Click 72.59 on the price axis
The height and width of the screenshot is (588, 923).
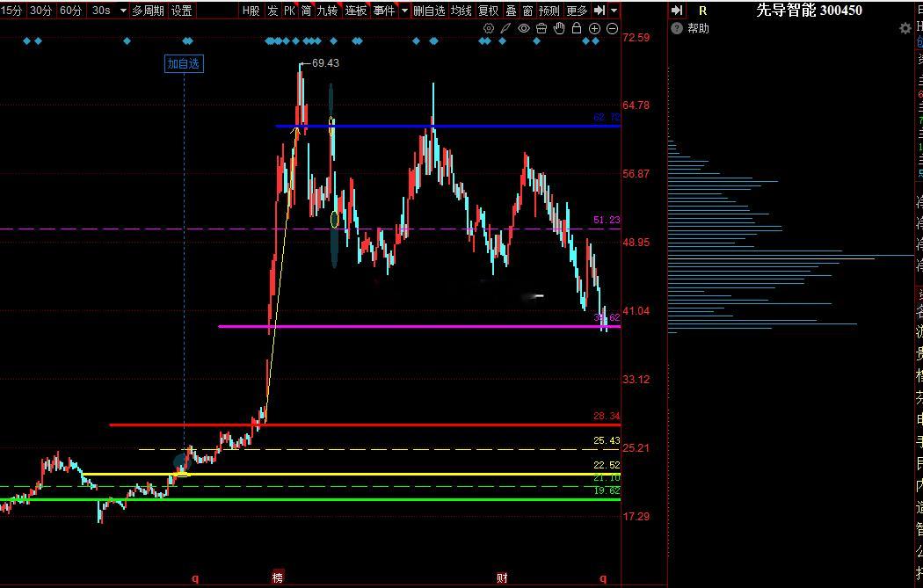(636, 38)
